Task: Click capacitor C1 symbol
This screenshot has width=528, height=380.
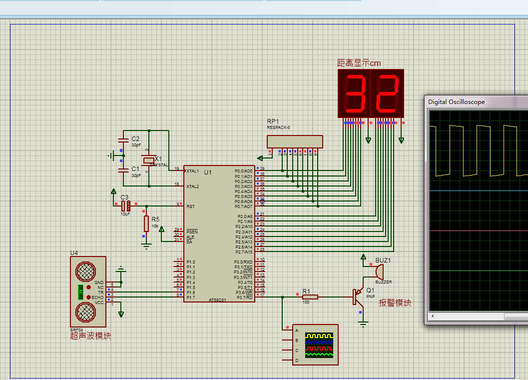Action: [x=123, y=170]
